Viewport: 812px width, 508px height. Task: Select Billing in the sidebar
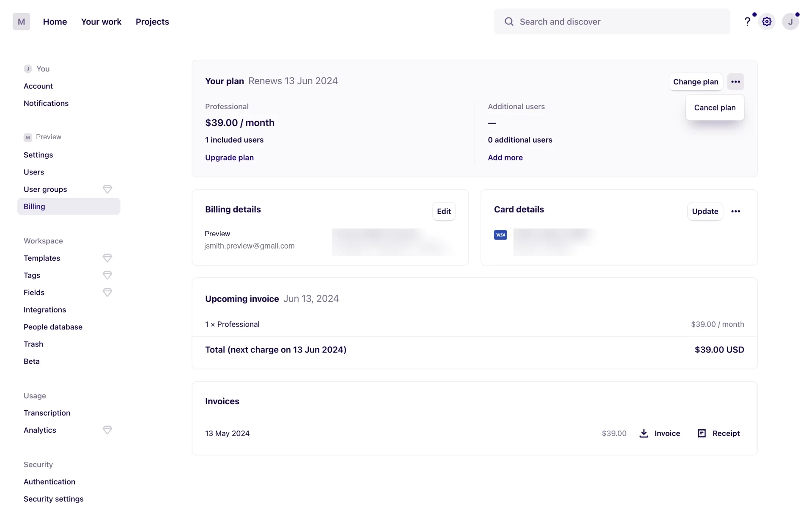tap(69, 207)
